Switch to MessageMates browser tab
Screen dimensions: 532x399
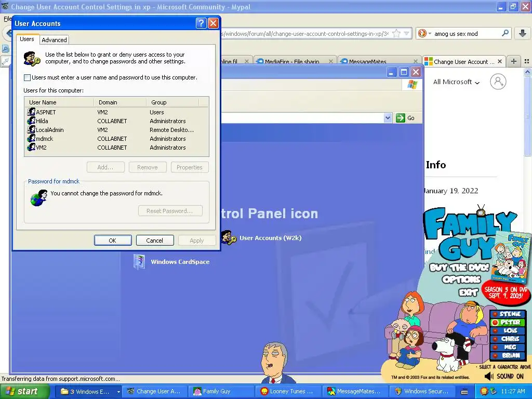click(x=379, y=61)
